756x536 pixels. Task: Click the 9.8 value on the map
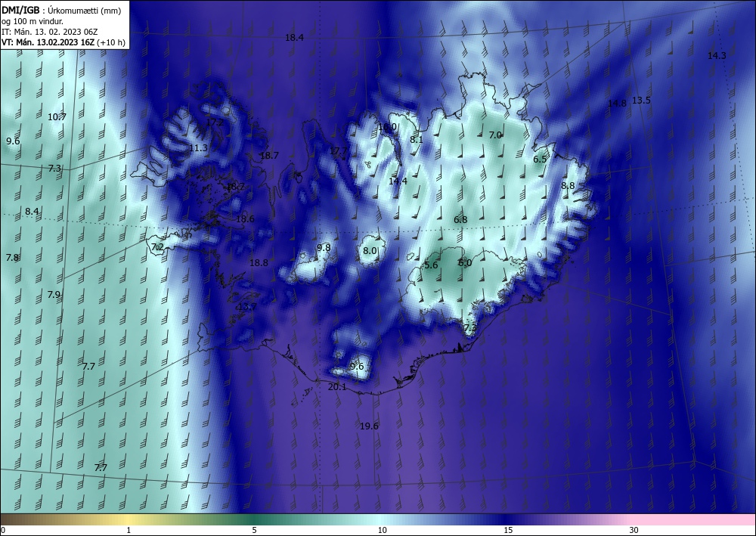pos(324,248)
